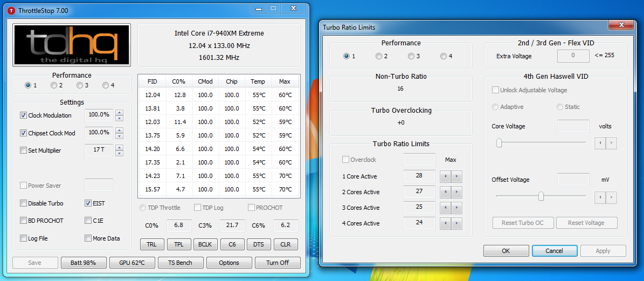The width and height of the screenshot is (644, 281).
Task: Click the tdhq logo image
Action: pos(72,45)
